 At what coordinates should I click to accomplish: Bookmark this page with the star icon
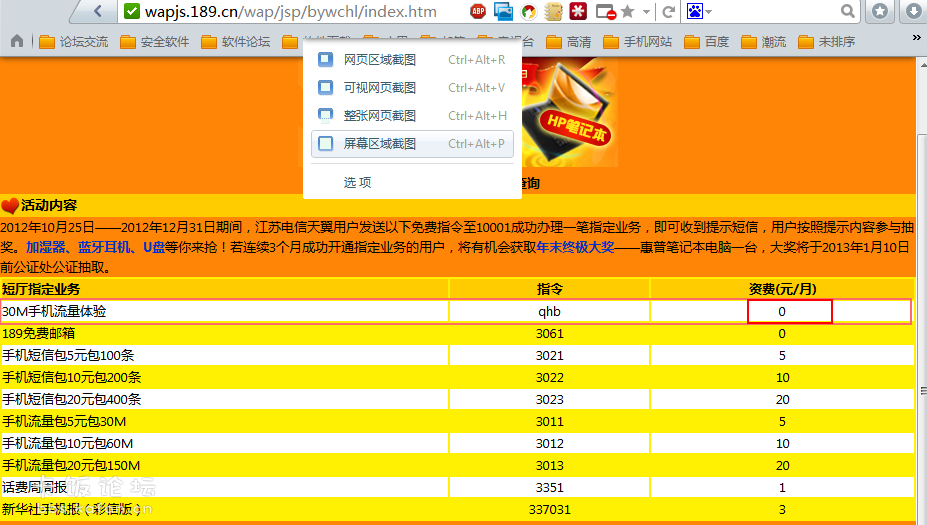(x=628, y=11)
